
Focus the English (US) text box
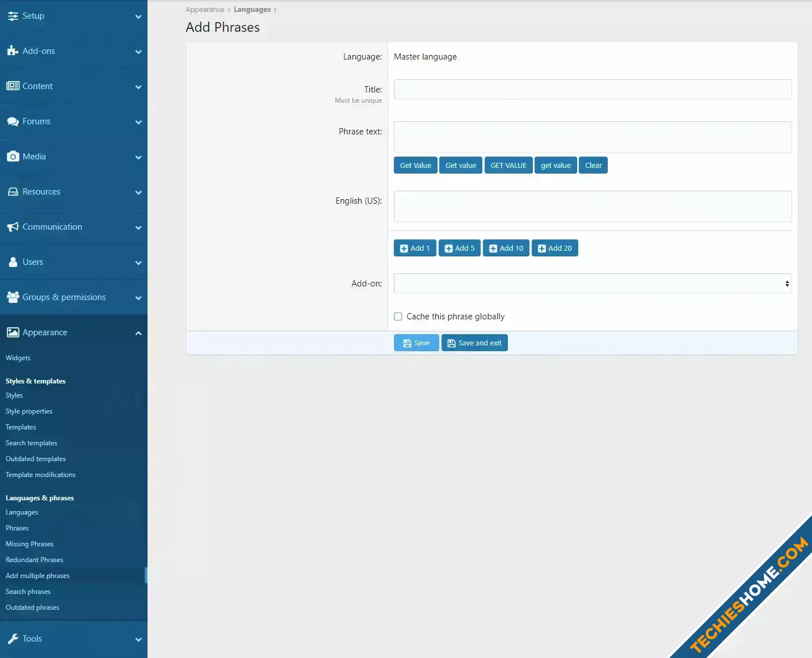click(x=592, y=206)
